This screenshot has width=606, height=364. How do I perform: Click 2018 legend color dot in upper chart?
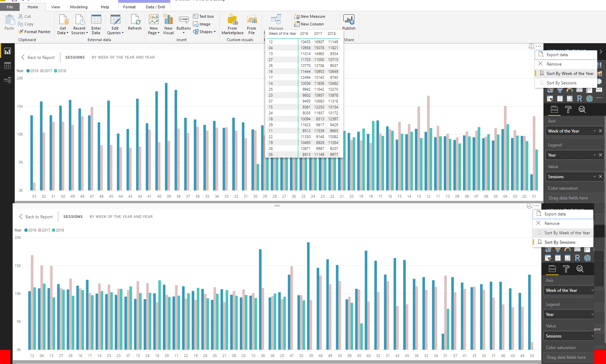click(x=56, y=71)
